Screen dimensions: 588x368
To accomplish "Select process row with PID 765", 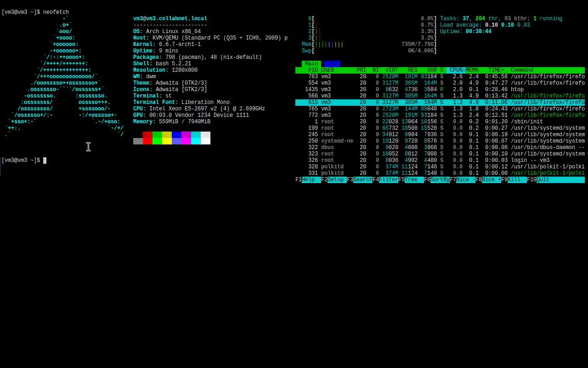I will (x=440, y=109).
